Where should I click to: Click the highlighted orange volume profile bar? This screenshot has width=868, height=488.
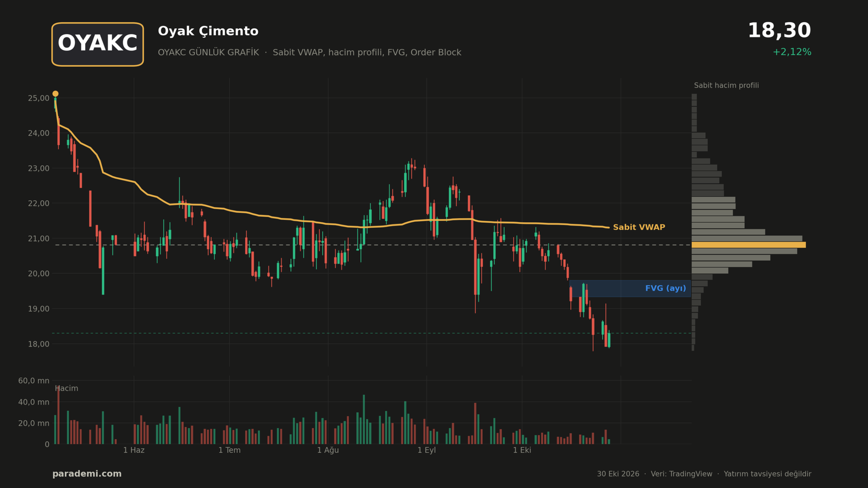tap(749, 245)
